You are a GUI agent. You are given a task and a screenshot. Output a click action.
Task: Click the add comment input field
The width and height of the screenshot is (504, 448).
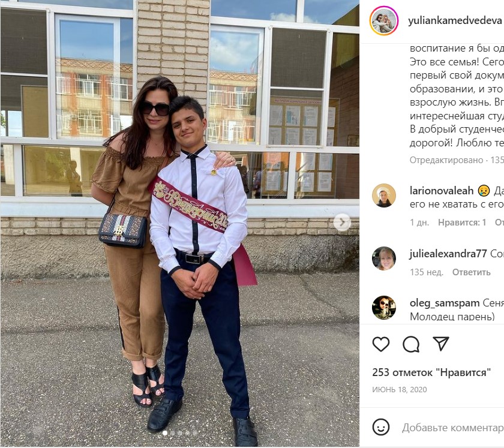coord(452,428)
